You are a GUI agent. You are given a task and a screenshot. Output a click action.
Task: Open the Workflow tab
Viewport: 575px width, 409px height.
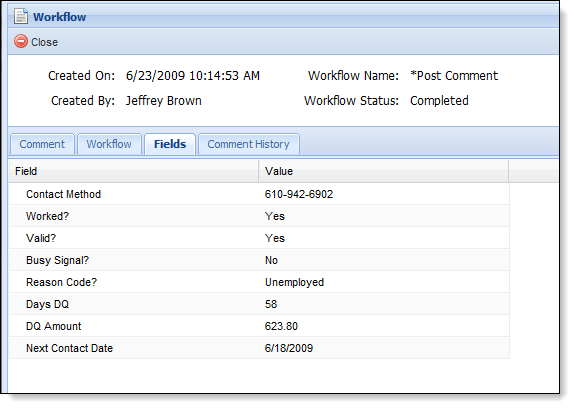(109, 144)
